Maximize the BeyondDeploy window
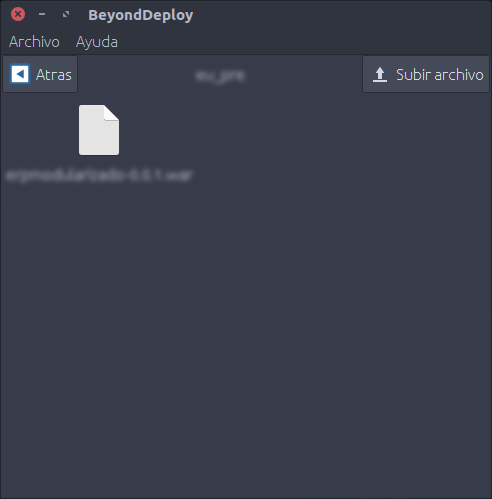 (66, 14)
